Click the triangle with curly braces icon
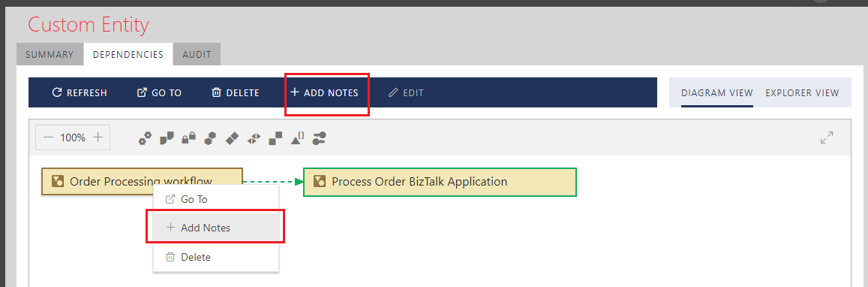 click(298, 138)
